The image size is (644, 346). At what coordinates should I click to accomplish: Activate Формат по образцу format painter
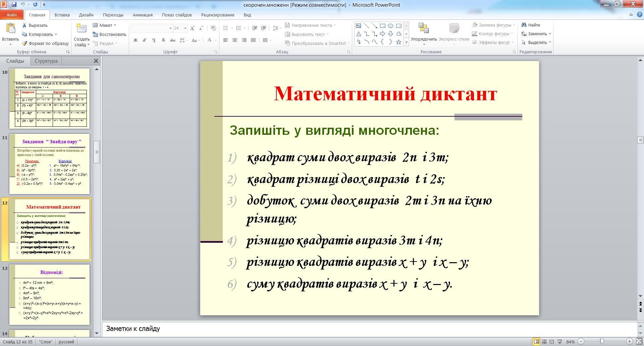point(45,43)
